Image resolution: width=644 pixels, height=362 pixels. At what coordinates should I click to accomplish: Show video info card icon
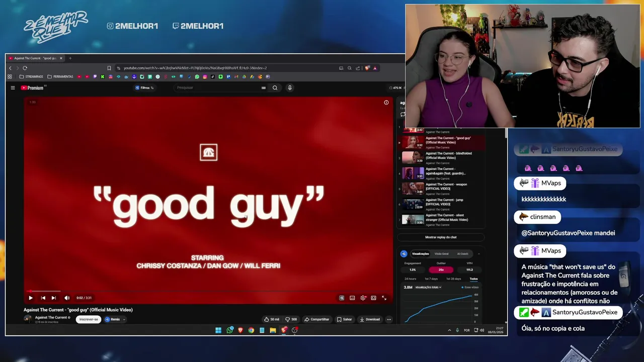(x=386, y=103)
